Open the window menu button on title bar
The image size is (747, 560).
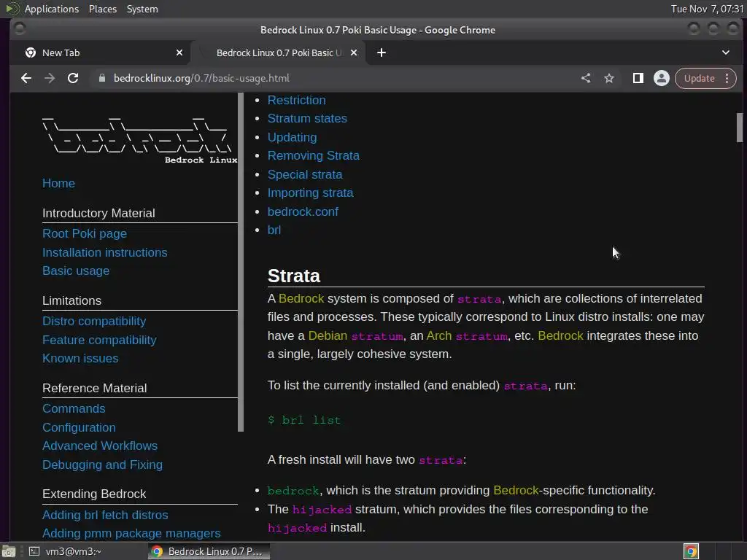[20, 29]
